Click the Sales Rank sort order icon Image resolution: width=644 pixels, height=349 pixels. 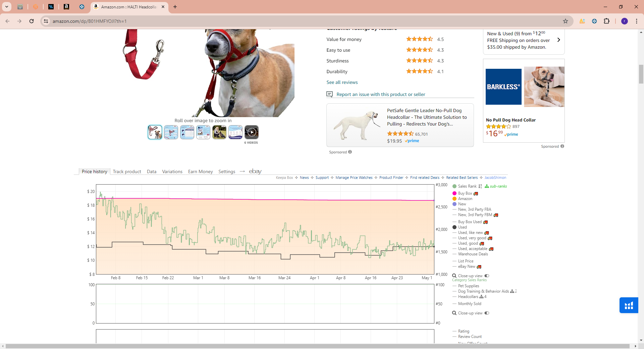[x=480, y=186]
